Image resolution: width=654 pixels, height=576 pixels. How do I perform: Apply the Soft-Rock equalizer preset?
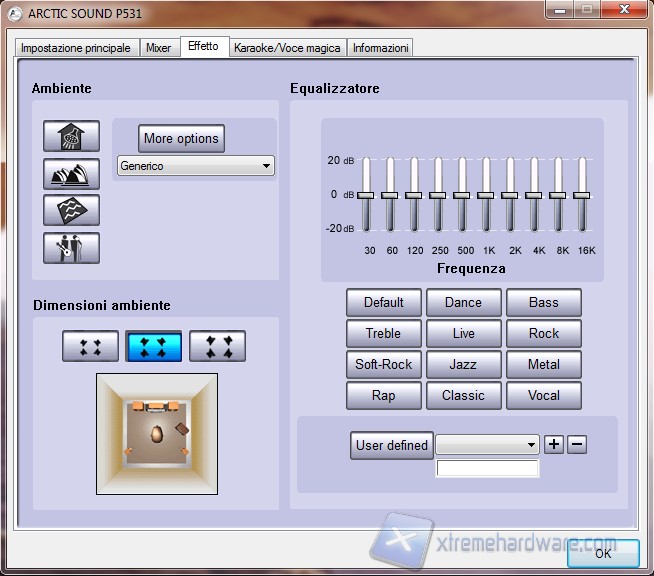[384, 365]
